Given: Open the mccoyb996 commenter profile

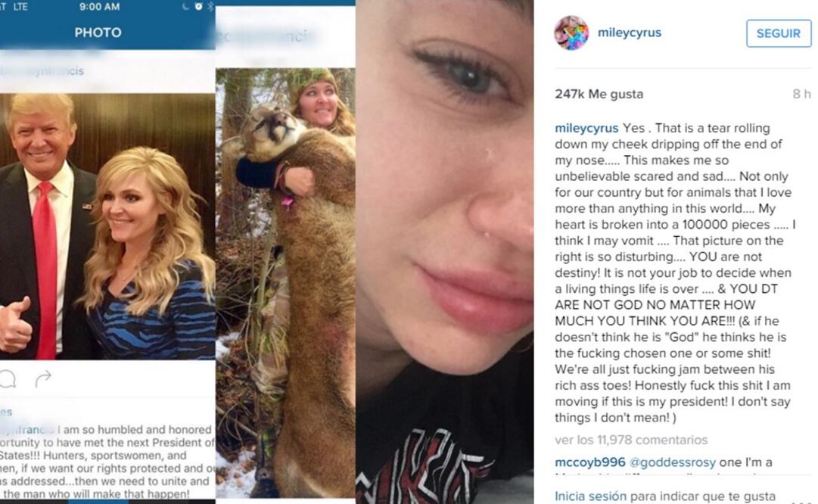Looking at the screenshot, I should (590, 462).
